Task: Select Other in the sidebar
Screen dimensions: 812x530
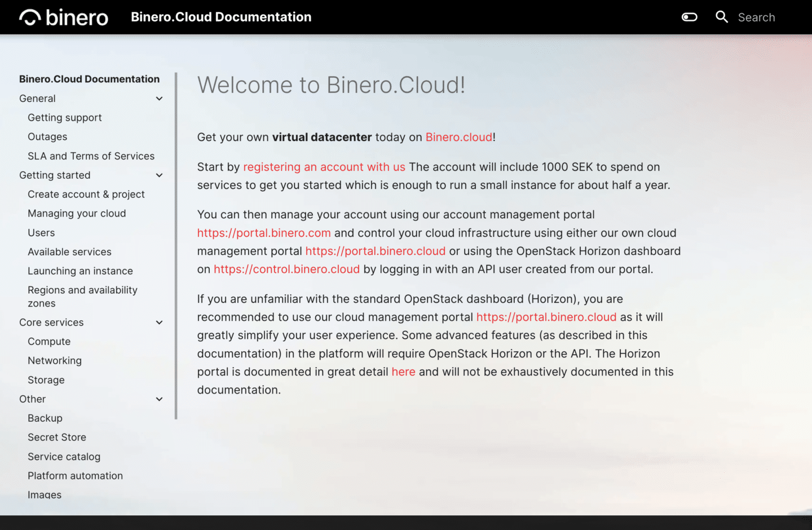Action: coord(32,399)
